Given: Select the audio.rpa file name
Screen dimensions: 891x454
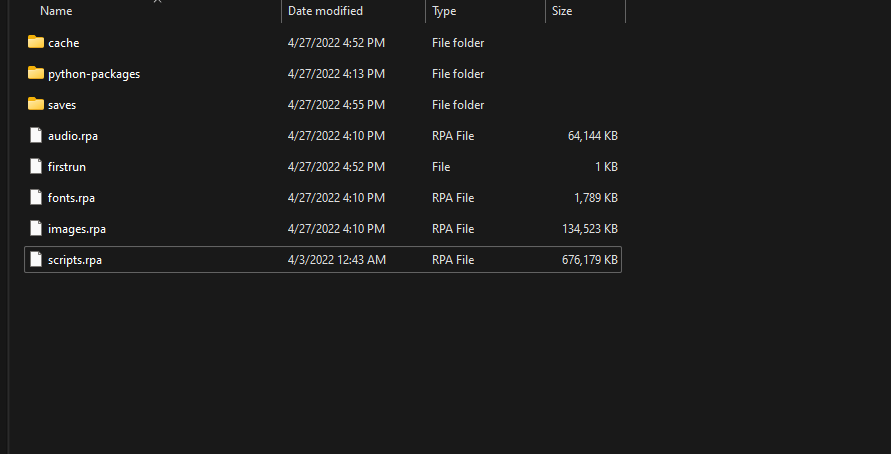Looking at the screenshot, I should point(73,136).
